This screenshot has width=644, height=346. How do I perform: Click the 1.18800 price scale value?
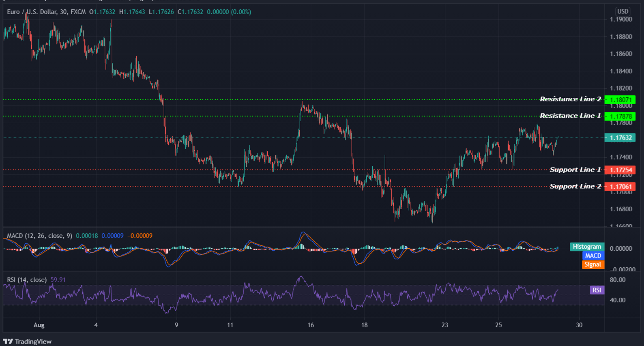tap(621, 37)
